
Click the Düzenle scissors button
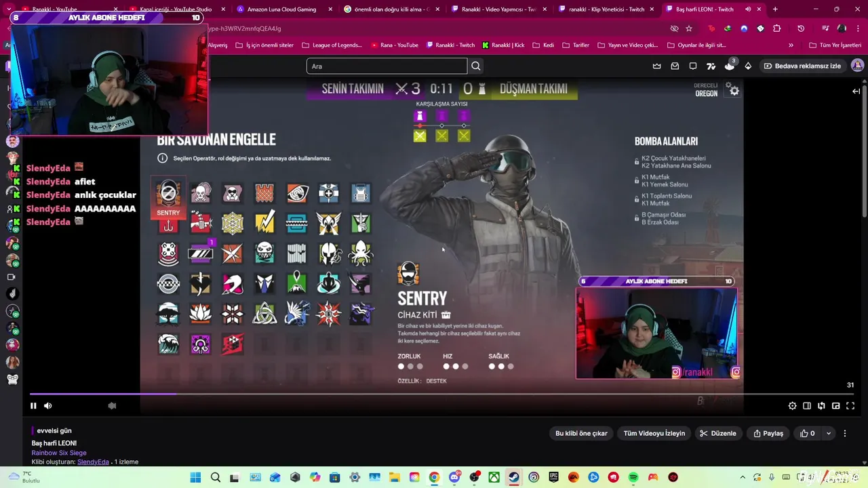click(718, 433)
